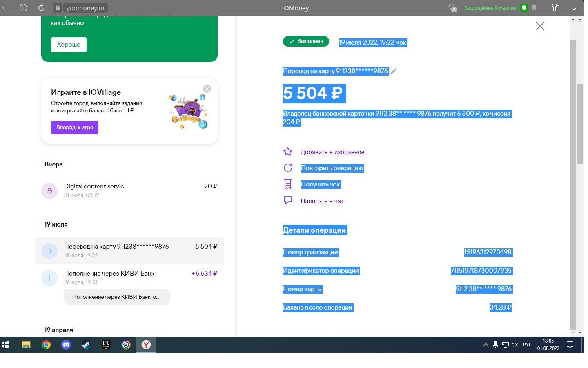The width and height of the screenshot is (588, 368).
Task: Switch the РУС input language indicator
Action: point(528,345)
